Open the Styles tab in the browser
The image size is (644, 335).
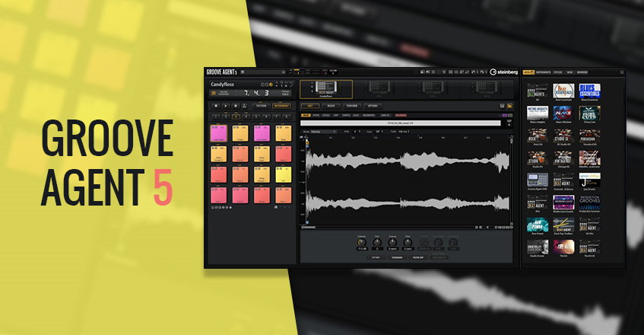click(557, 72)
